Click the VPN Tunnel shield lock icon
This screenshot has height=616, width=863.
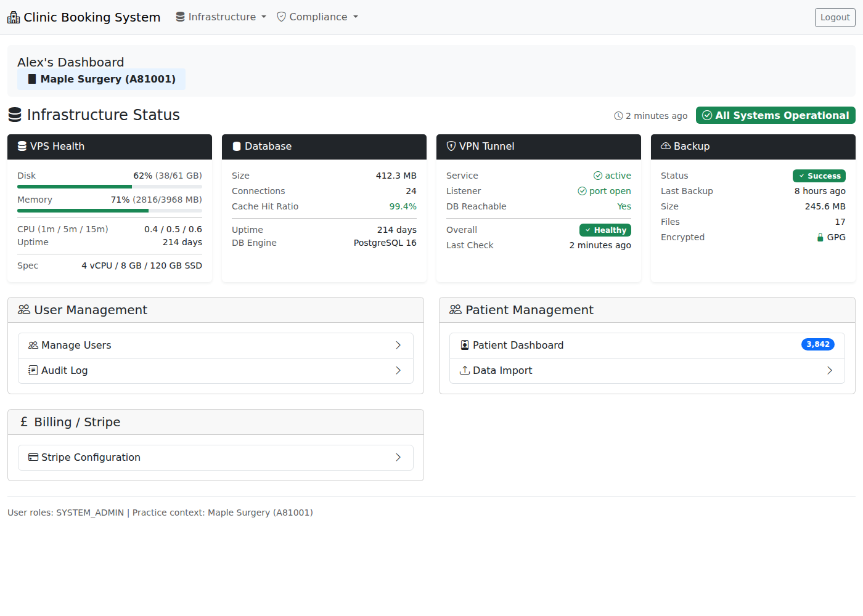pyautogui.click(x=451, y=146)
